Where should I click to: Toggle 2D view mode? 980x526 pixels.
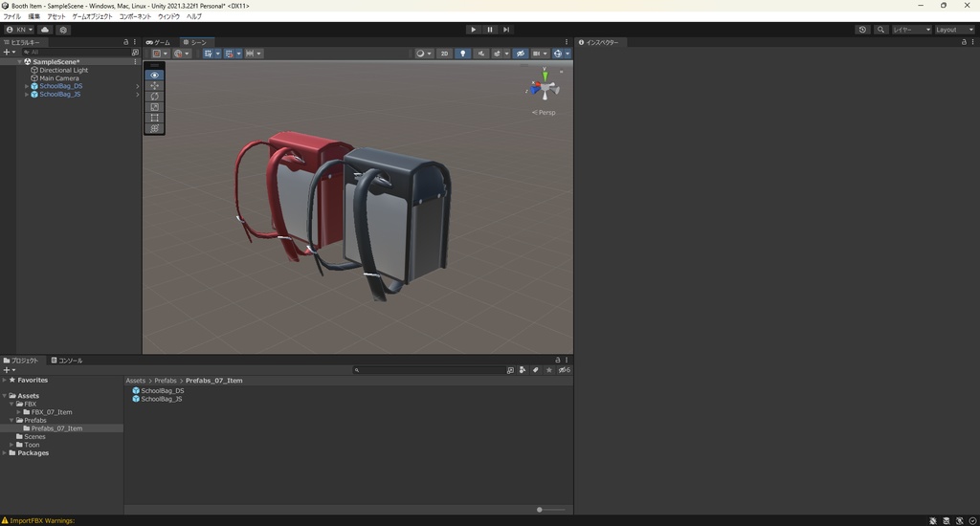coord(444,54)
